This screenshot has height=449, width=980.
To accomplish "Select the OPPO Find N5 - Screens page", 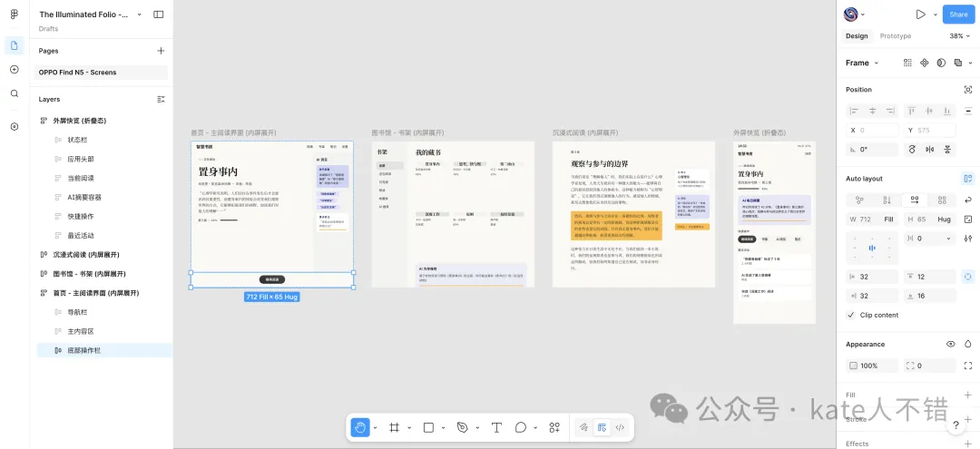I will coord(78,73).
